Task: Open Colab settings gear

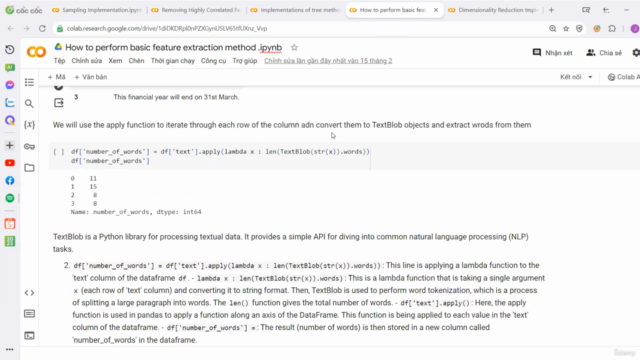Action: click(x=636, y=53)
